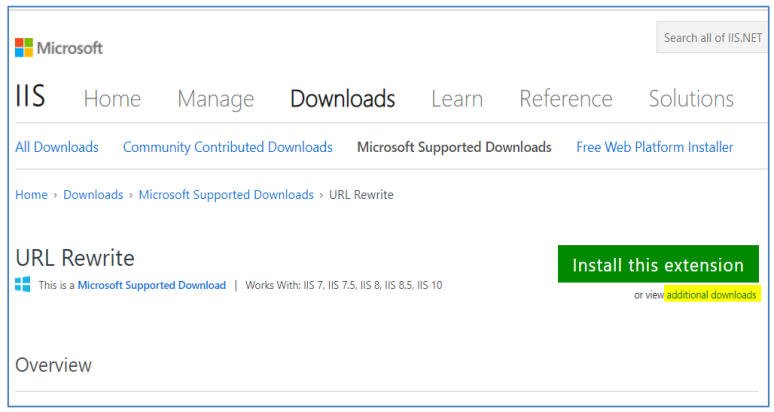Click the Microsoft logo
The height and width of the screenshot is (412, 774).
click(59, 48)
